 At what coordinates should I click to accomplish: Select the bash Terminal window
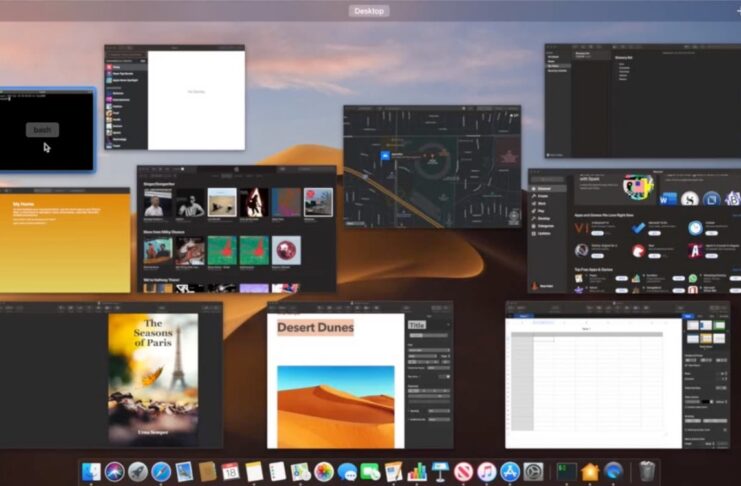coord(47,130)
